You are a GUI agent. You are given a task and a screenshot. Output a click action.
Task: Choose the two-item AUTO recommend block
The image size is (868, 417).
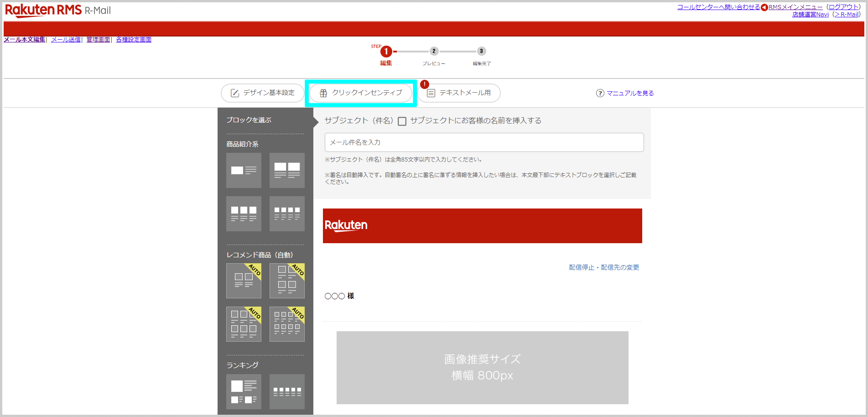click(x=244, y=281)
